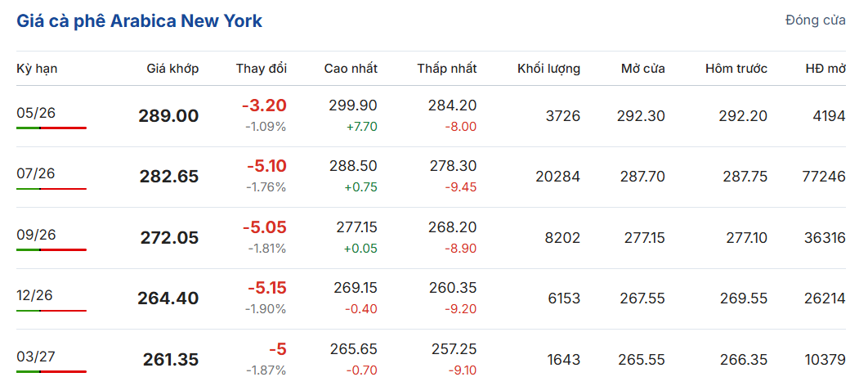This screenshot has width=868, height=386.
Task: Select the 07/26 contract term
Action: coord(34,173)
